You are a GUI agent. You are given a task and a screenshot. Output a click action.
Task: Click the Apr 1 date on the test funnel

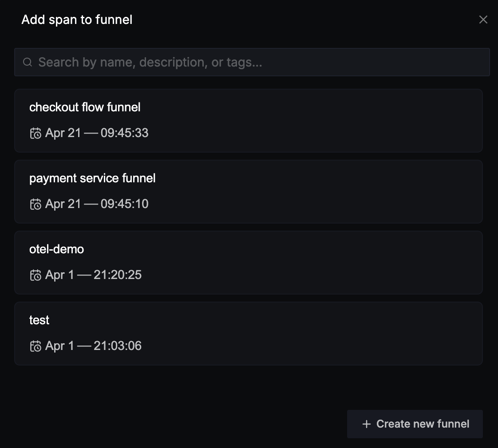pyautogui.click(x=59, y=346)
